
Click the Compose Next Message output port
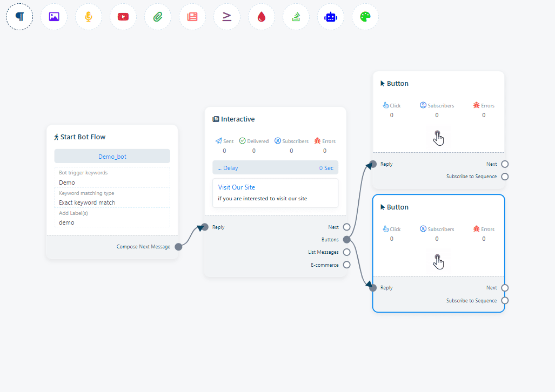point(178,247)
